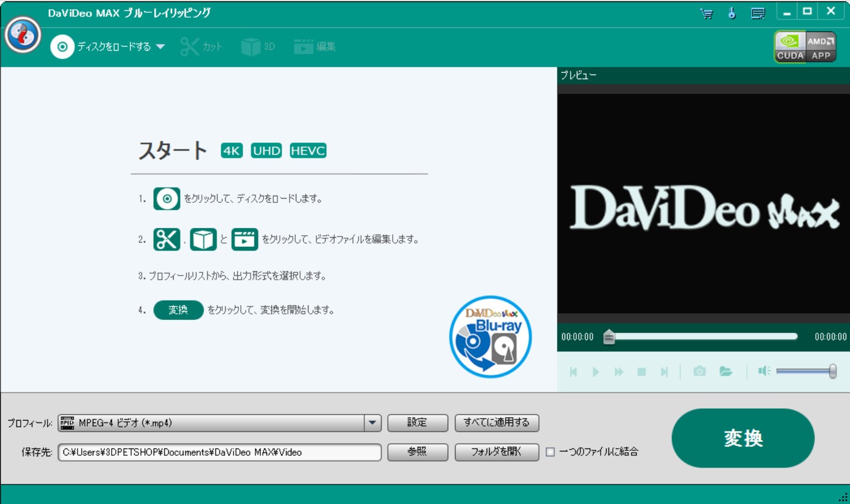Click the save destination path field
This screenshot has width=850, height=504.
click(220, 452)
